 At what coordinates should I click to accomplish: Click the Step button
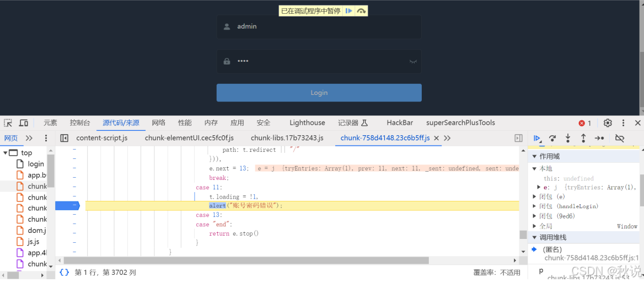pos(600,138)
